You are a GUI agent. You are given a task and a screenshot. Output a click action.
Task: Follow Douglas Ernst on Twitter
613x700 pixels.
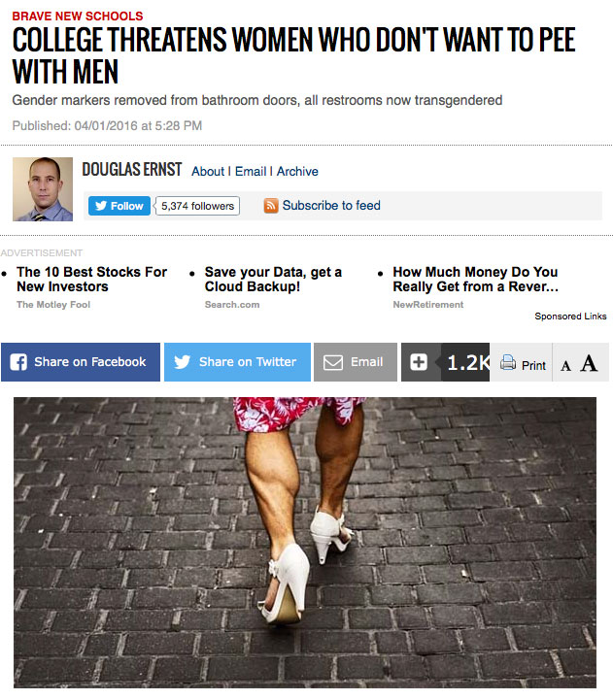(119, 206)
